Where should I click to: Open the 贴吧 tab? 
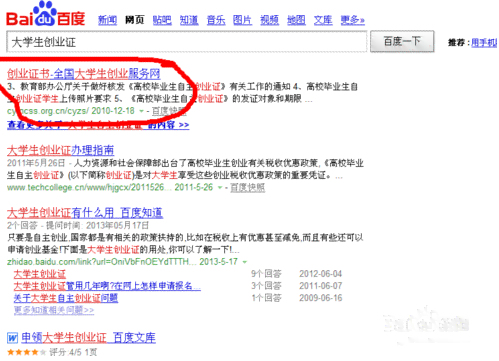(162, 20)
